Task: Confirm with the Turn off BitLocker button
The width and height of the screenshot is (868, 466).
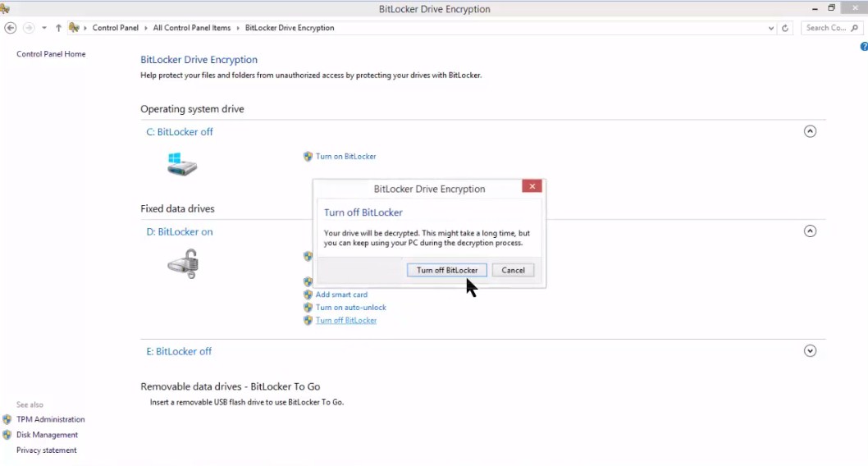Action: pyautogui.click(x=447, y=270)
